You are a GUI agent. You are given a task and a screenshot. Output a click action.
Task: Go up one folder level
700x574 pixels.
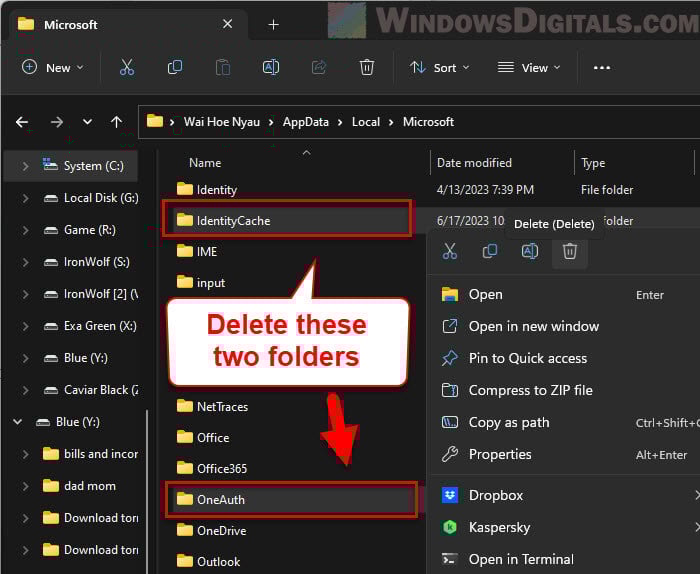tap(117, 122)
